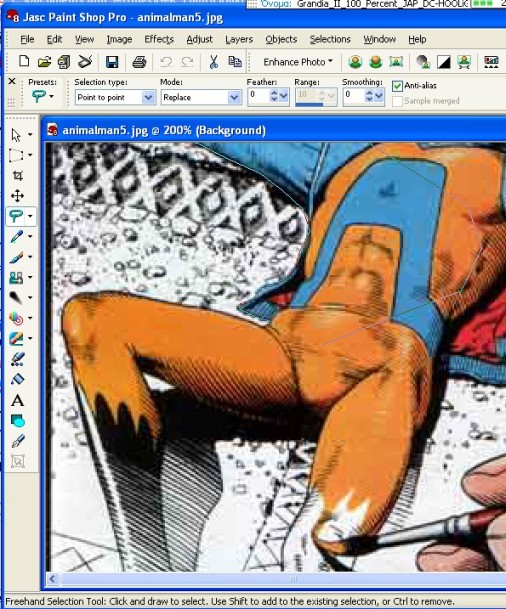Open the Window menu

click(x=379, y=39)
